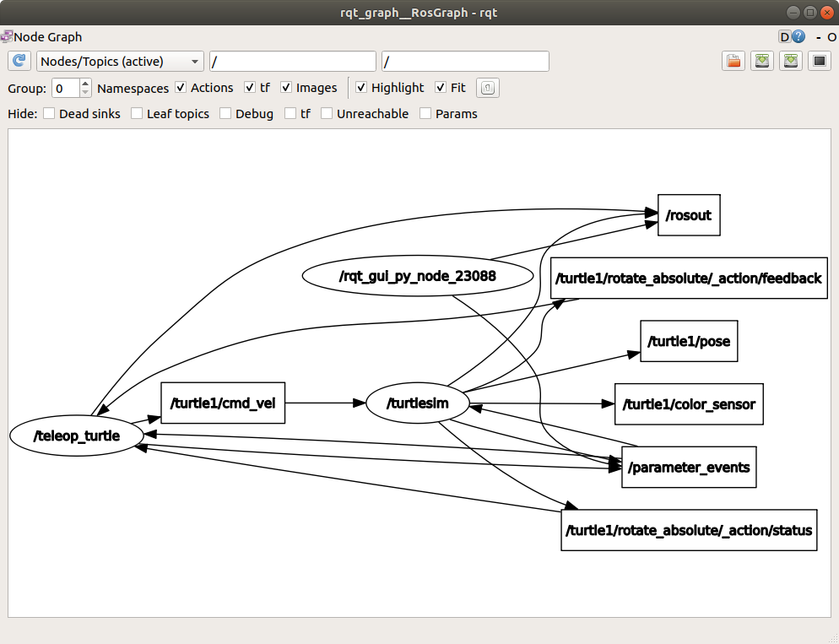The image size is (839, 644).
Task: Click the undock dash button in panel header
Action: [818, 37]
